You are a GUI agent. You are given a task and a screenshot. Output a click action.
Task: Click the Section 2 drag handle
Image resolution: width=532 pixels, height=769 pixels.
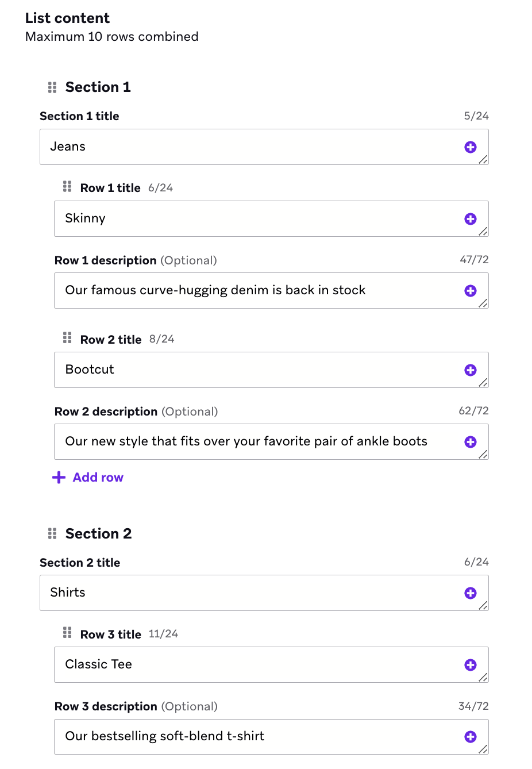[52, 534]
